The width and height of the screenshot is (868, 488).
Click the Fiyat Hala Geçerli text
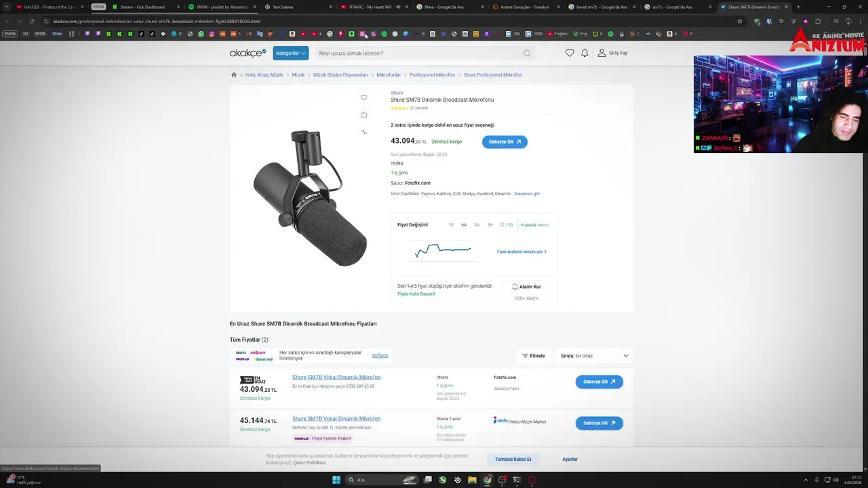(x=416, y=294)
